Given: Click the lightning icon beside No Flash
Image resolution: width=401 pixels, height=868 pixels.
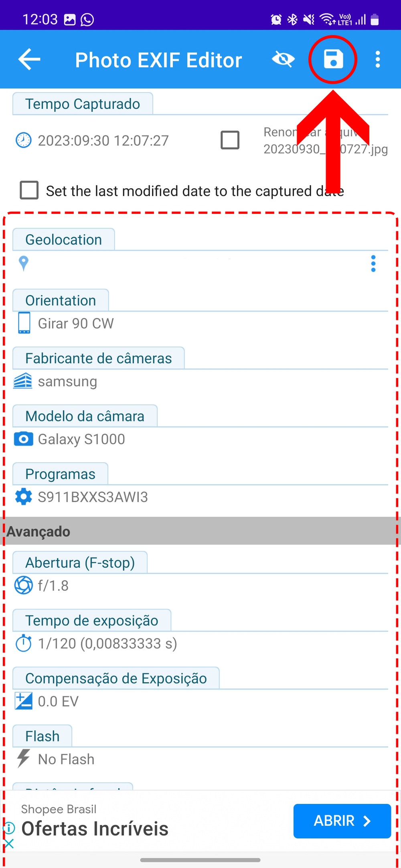Looking at the screenshot, I should coord(23,759).
